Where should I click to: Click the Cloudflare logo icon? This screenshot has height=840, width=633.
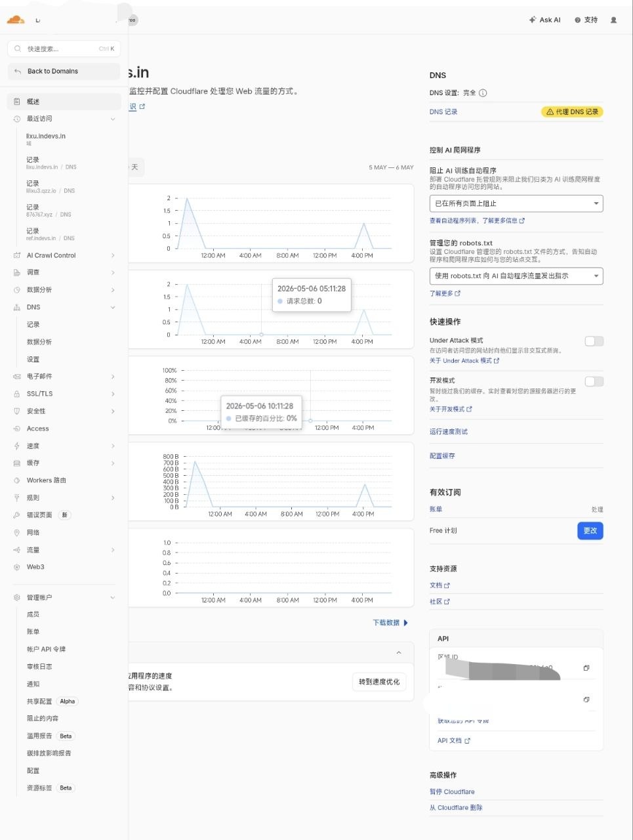(15, 20)
